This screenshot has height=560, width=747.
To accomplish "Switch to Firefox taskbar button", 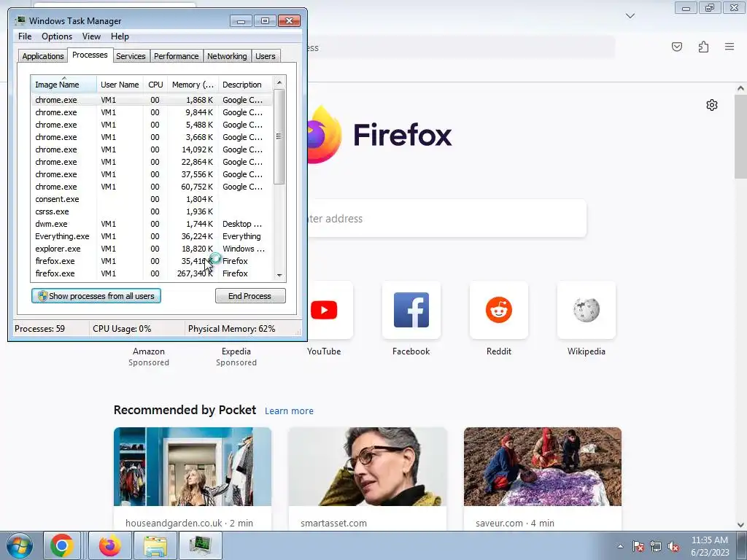I will (x=110, y=545).
